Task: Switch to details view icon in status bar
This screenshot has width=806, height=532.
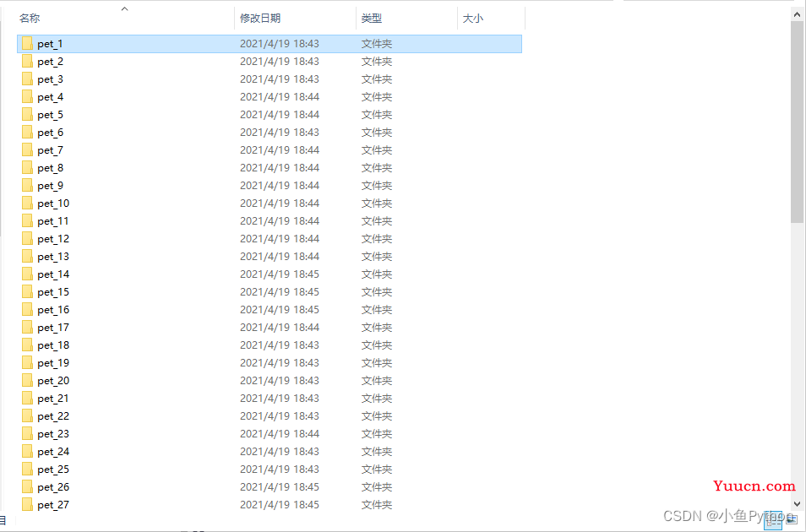Action: click(773, 519)
